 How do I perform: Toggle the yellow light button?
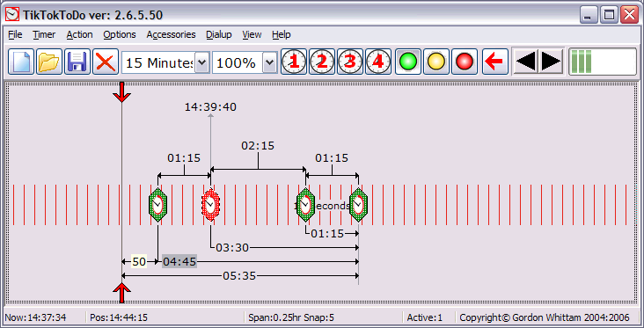436,62
